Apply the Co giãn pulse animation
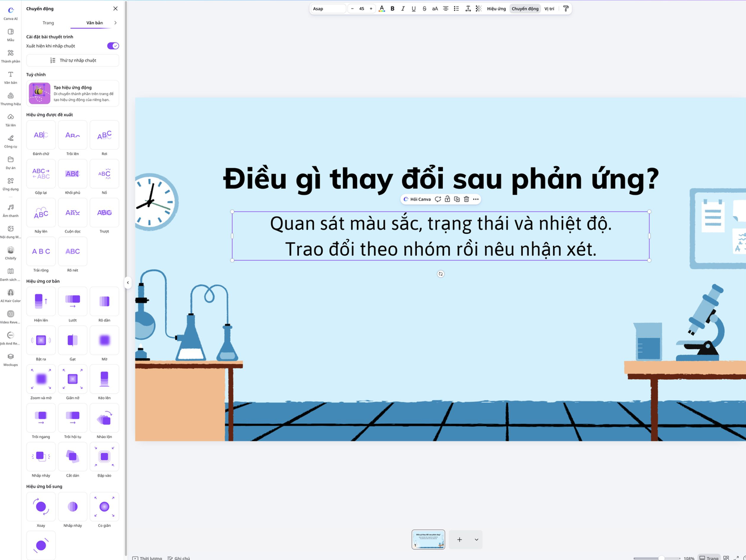 click(104, 507)
